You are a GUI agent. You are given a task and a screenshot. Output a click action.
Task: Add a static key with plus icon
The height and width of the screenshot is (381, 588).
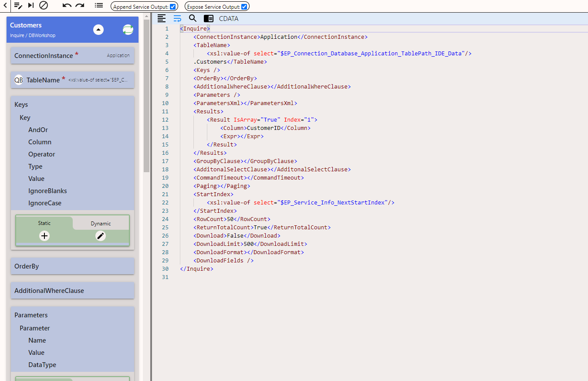pyautogui.click(x=44, y=236)
